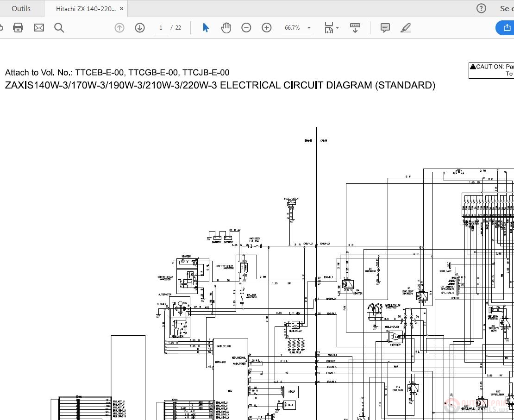Open the Outils tab
The image size is (514, 420).
[x=21, y=8]
